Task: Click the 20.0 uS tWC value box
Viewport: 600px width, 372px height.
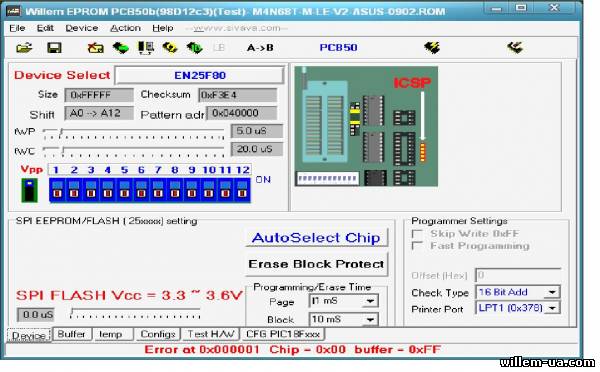Action: coord(257,149)
